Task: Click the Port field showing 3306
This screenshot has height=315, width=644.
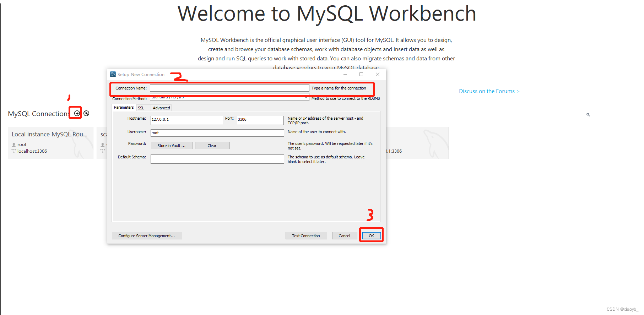Action: pyautogui.click(x=260, y=120)
